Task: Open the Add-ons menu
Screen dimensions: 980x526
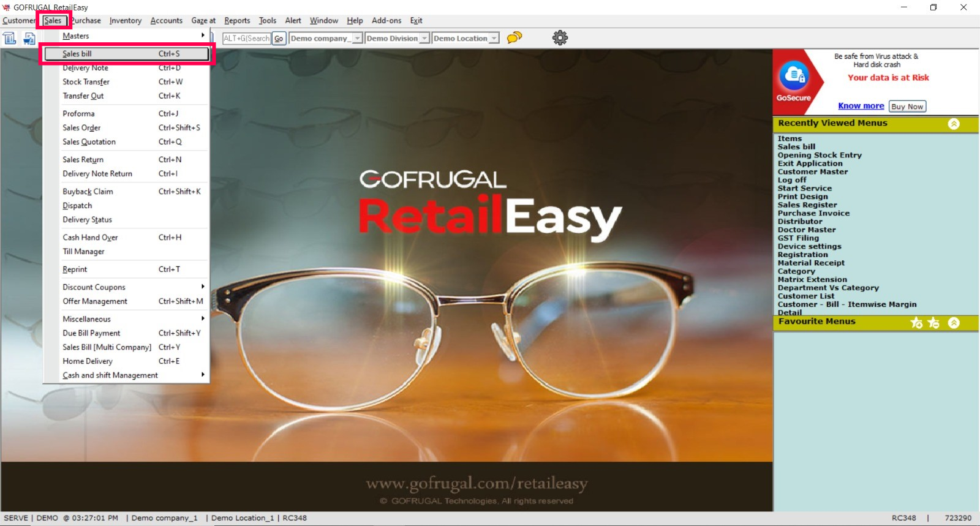Action: pos(386,20)
